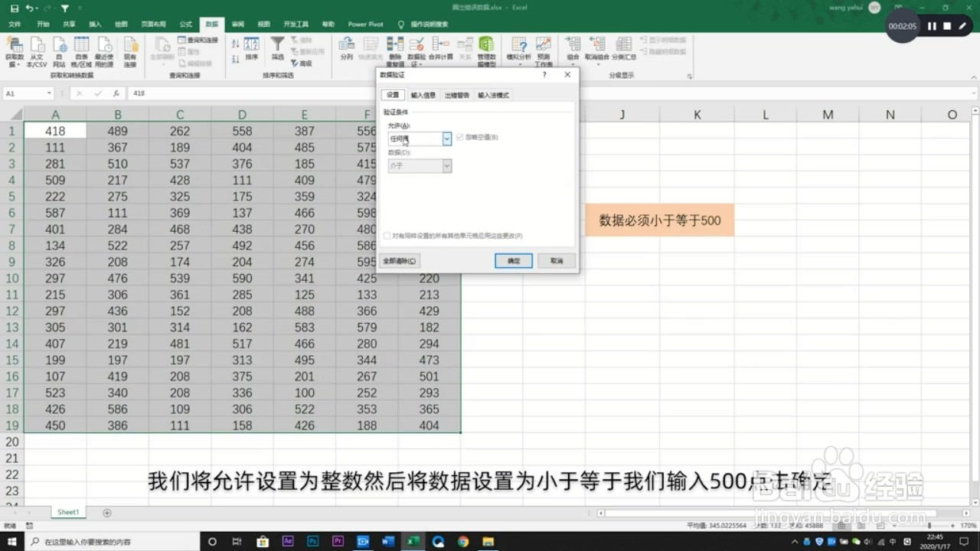Click the 取消 (Cancel) button in dialog
Screen dimensions: 980x551
(557, 261)
